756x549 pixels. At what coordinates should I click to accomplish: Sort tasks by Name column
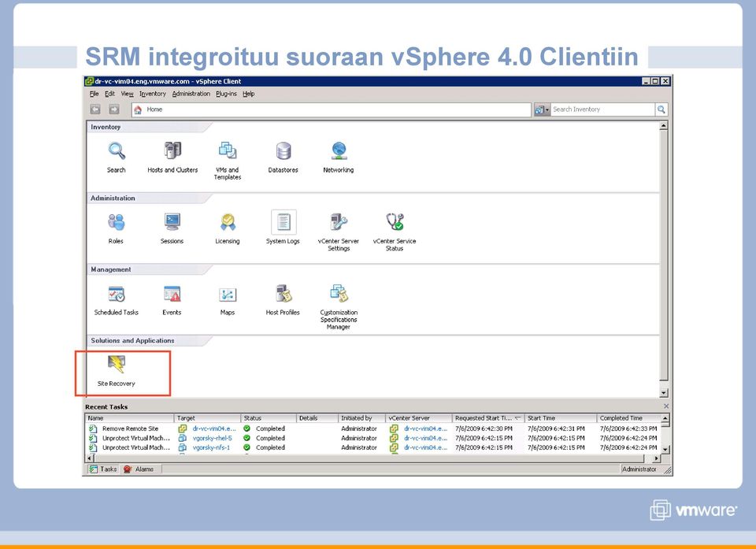pos(130,418)
